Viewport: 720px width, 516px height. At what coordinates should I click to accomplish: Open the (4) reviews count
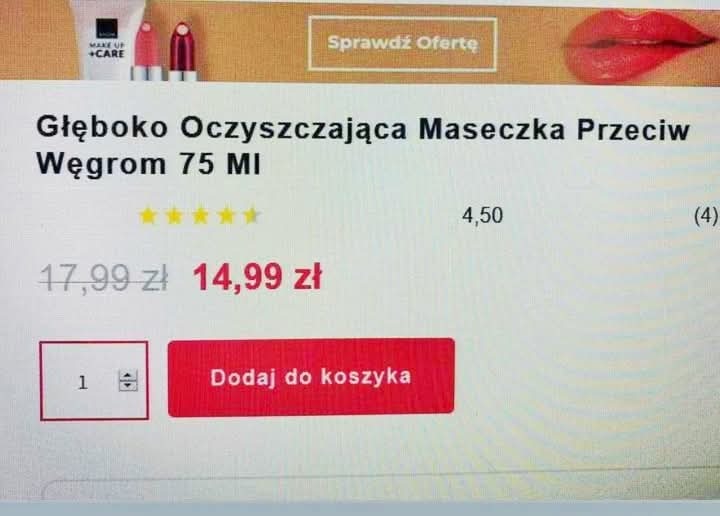[x=706, y=216]
